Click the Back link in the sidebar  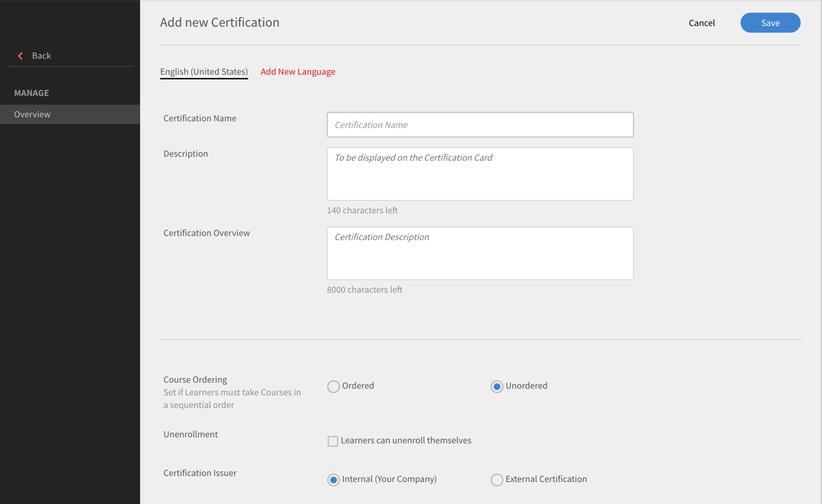pos(40,55)
